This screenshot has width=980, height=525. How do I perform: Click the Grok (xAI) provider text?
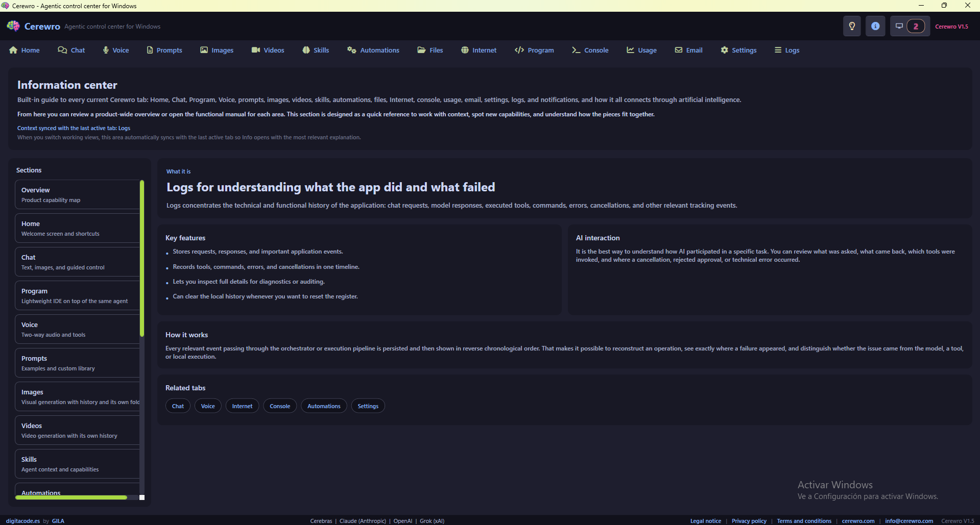[x=432, y=521]
